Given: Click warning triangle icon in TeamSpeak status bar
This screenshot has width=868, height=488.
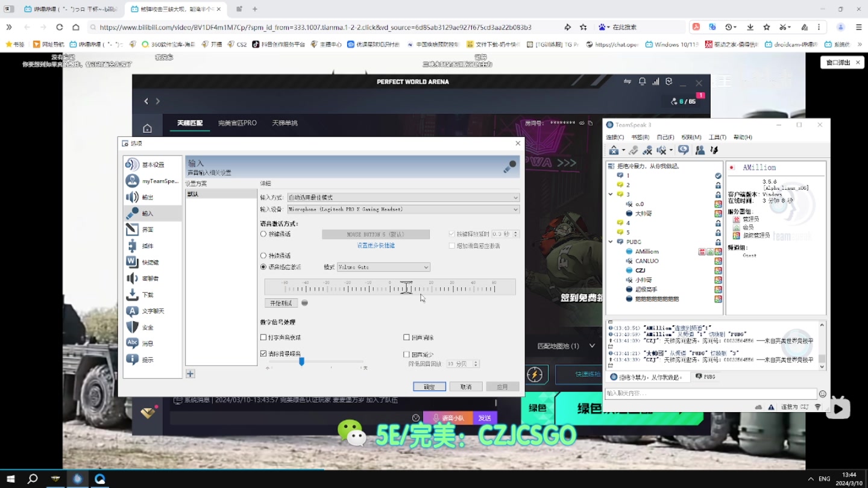Looking at the screenshot, I should tap(771, 407).
